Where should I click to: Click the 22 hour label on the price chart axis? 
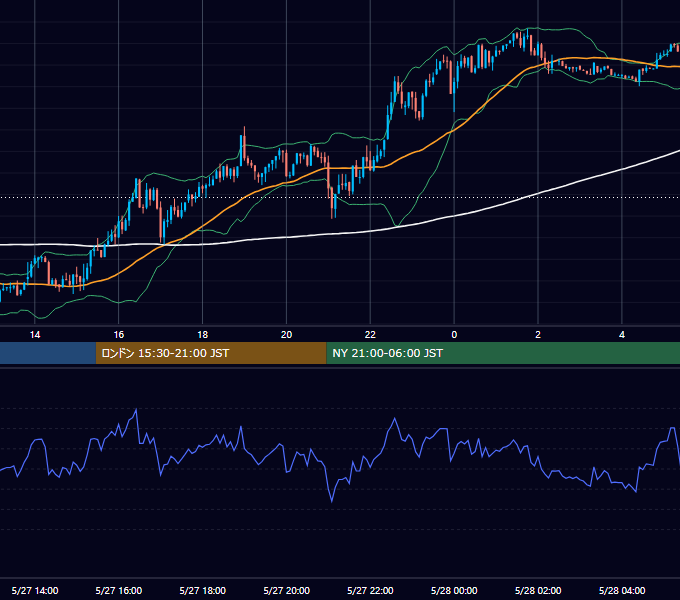point(370,335)
